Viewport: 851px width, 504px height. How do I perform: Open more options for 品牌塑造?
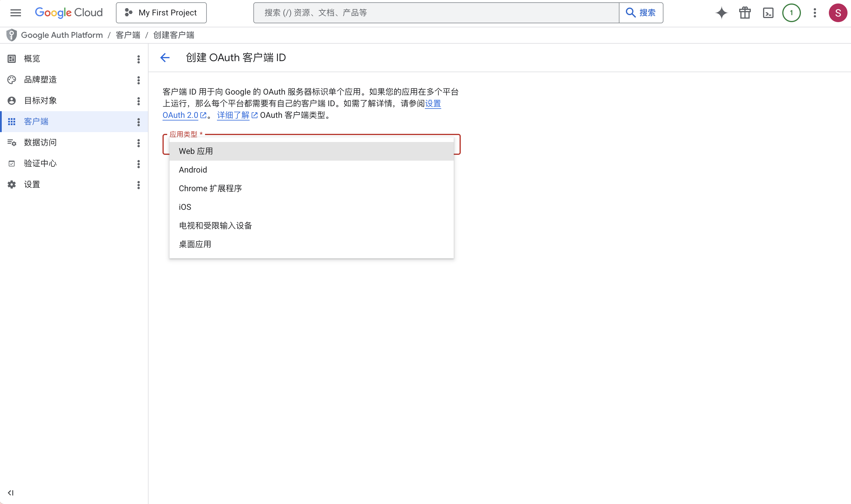point(138,80)
